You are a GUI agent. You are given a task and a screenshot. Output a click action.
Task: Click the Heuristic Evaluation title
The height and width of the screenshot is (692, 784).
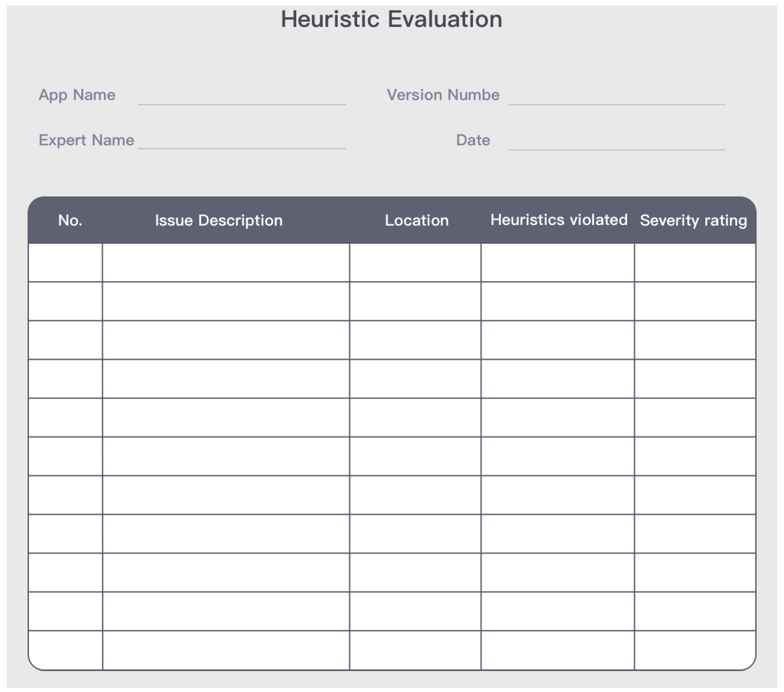[x=392, y=19]
